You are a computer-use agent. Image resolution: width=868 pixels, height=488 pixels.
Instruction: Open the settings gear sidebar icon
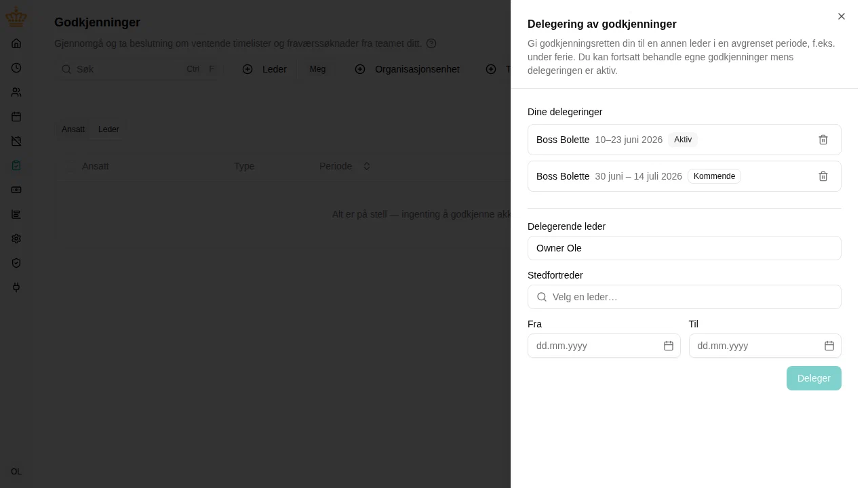point(16,239)
